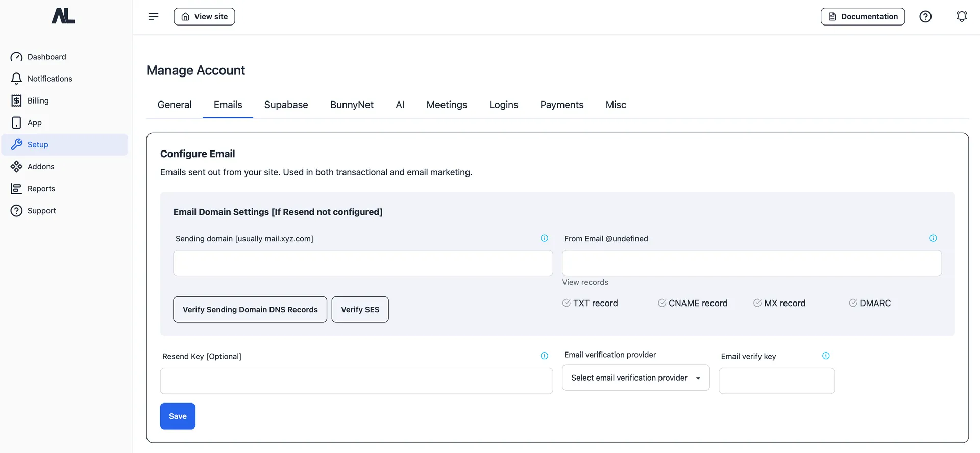980x453 pixels.
Task: Click the DMARC label
Action: click(x=875, y=303)
